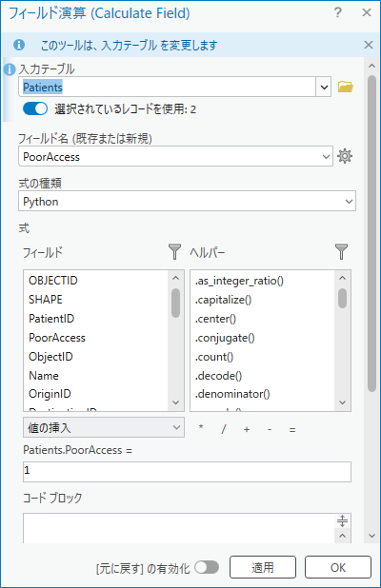381x588 pixels.
Task: Toggle use selected records switch
Action: (x=35, y=108)
